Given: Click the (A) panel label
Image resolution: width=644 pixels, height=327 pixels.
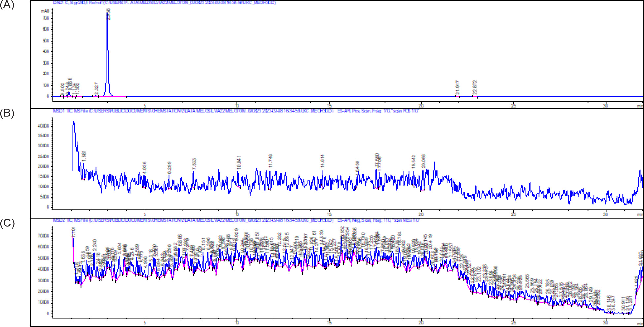Looking at the screenshot, I should pyautogui.click(x=7, y=5).
